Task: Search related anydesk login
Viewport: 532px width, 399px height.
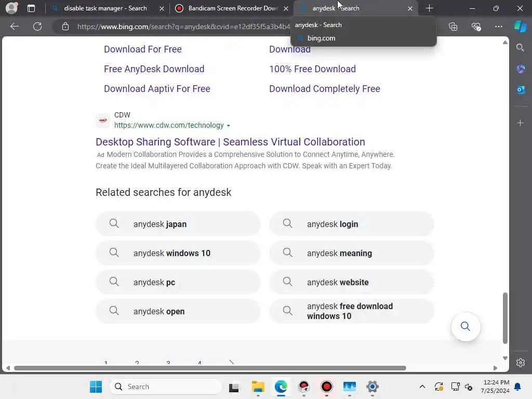Action: point(352,224)
